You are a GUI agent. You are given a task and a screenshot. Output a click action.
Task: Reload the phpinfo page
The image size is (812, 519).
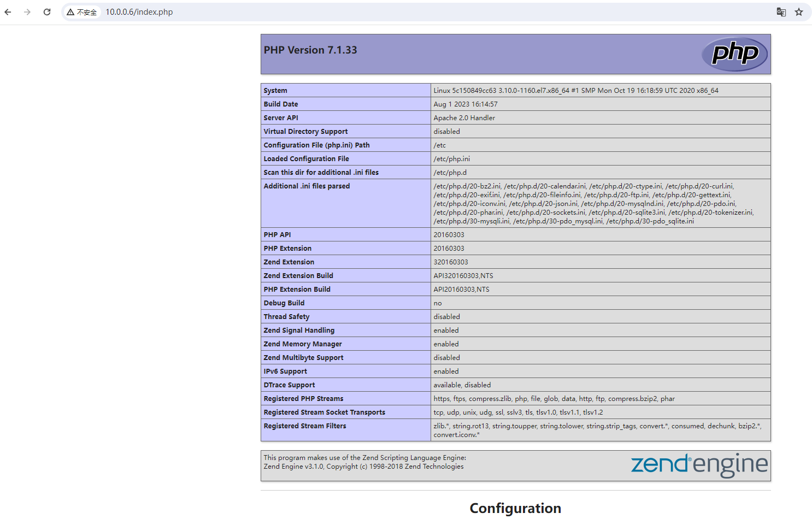(47, 12)
